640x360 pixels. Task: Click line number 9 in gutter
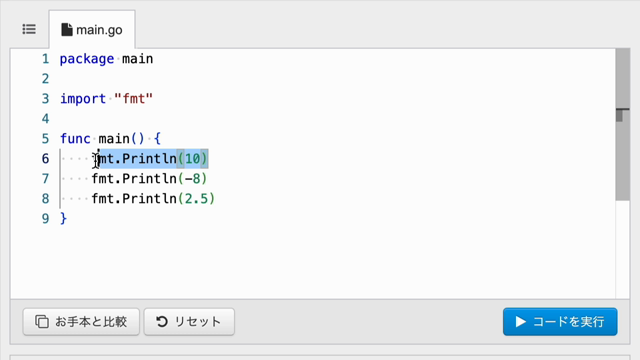click(x=45, y=219)
